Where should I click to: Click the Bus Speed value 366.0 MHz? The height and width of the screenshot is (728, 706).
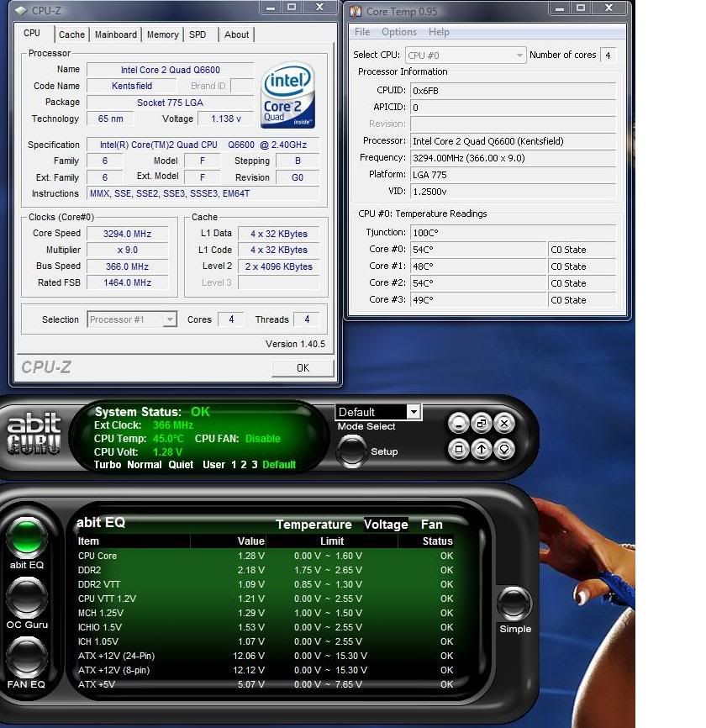[127, 266]
